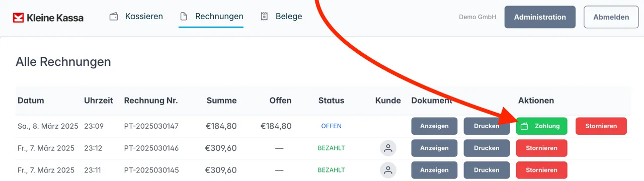This screenshot has width=644, height=181.
Task: Click the Kleine Kassa logo icon
Action: tap(19, 18)
